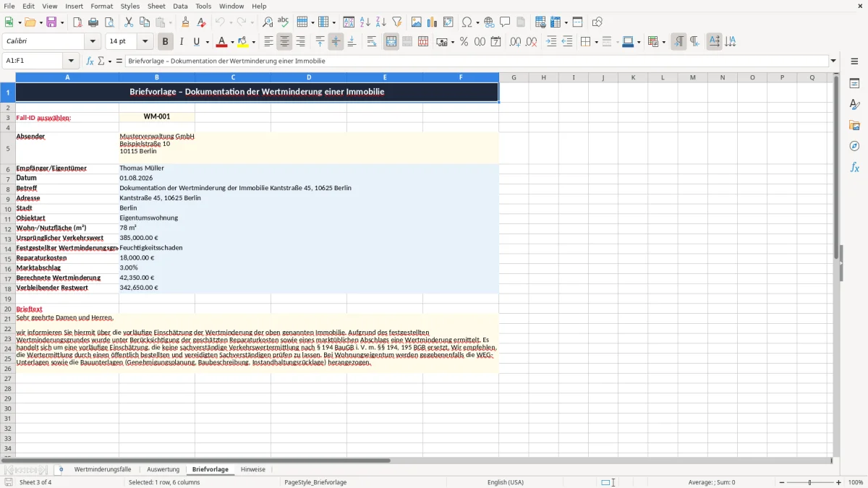Open the underline style dropdown arrow
868x488 pixels.
point(206,42)
